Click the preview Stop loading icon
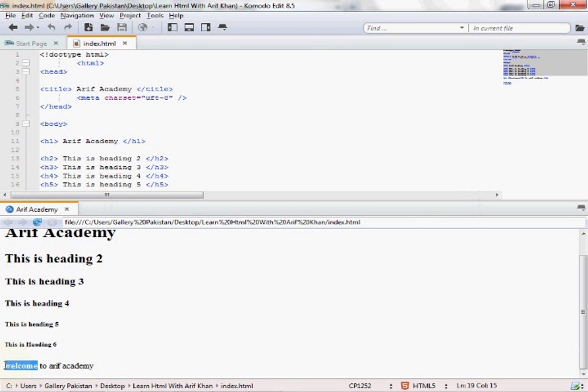The image size is (588, 392). tap(52, 222)
